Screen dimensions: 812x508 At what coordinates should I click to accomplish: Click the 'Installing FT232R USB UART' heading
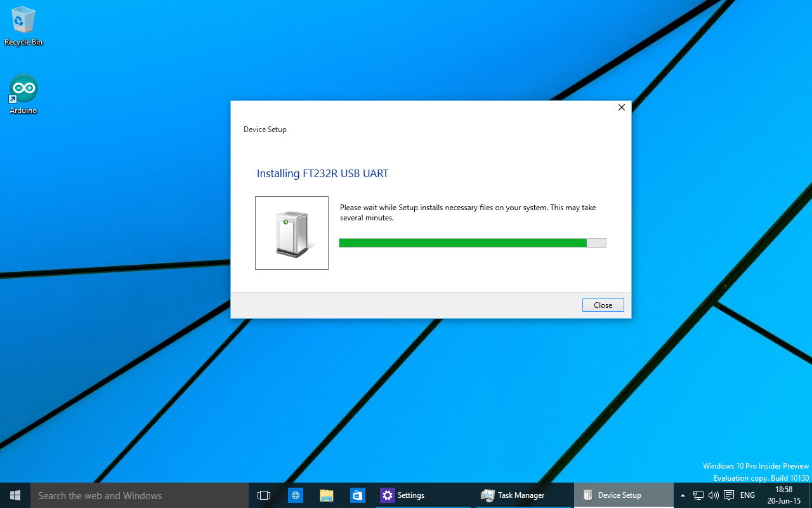322,173
